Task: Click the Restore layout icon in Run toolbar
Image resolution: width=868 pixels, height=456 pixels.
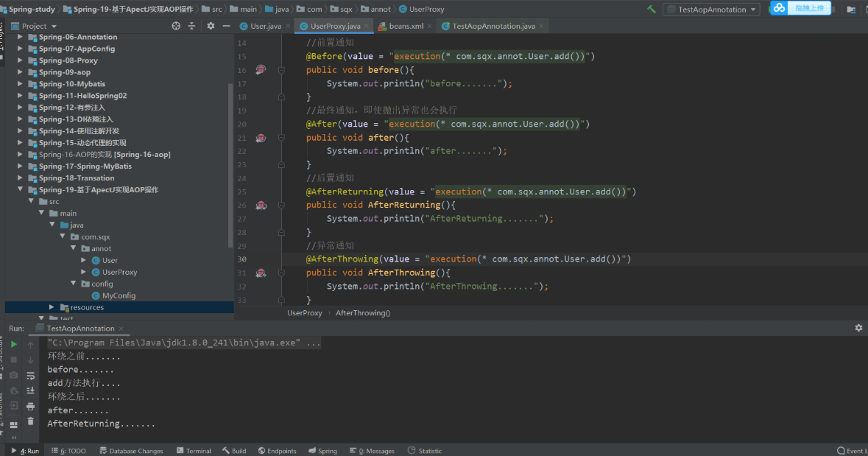Action: [14, 425]
